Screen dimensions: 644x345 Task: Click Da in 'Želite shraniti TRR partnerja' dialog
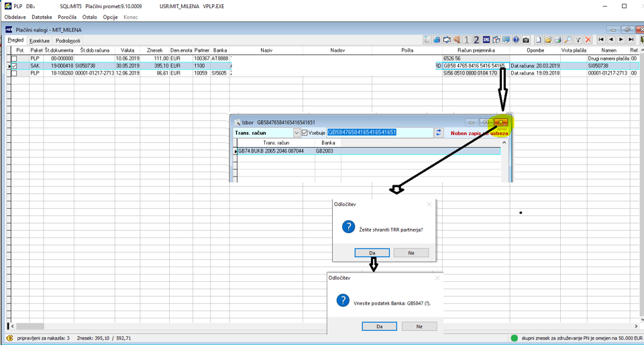372,252
